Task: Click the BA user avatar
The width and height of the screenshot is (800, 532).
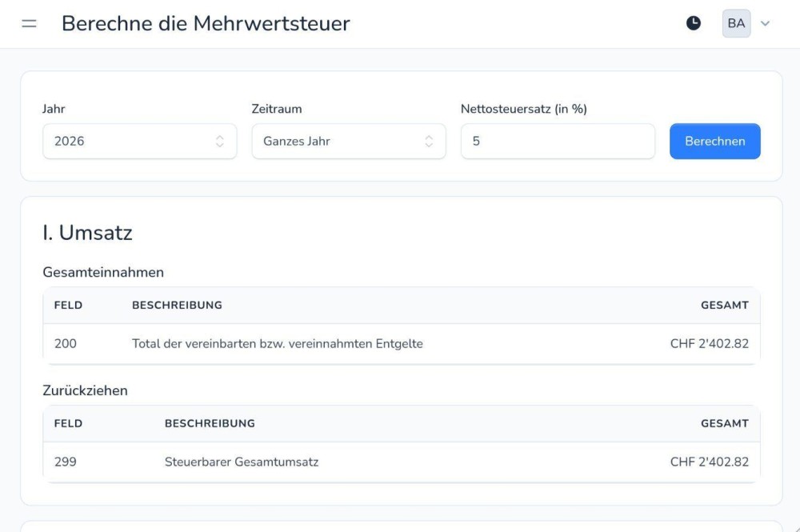Action: coord(736,23)
